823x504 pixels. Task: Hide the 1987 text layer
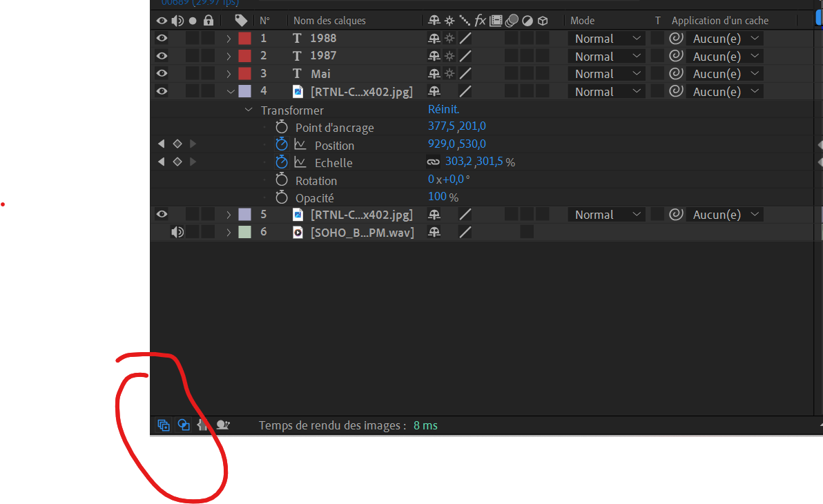162,56
